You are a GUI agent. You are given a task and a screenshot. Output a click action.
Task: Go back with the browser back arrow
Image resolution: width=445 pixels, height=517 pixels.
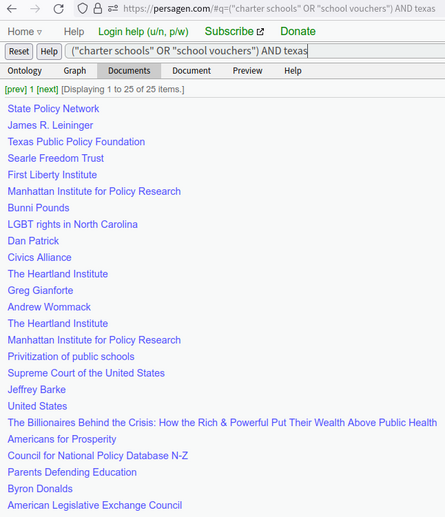12,9
